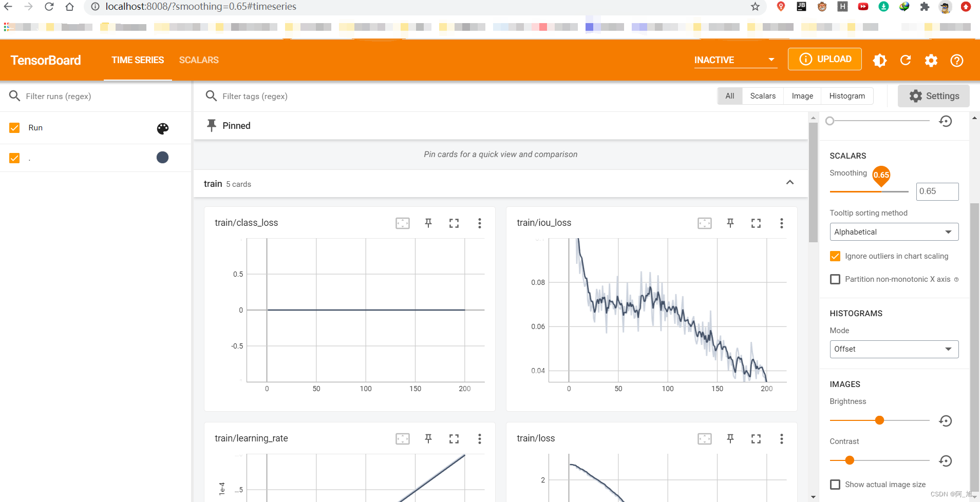
Task: Click the browser address bar URL
Action: point(201,7)
